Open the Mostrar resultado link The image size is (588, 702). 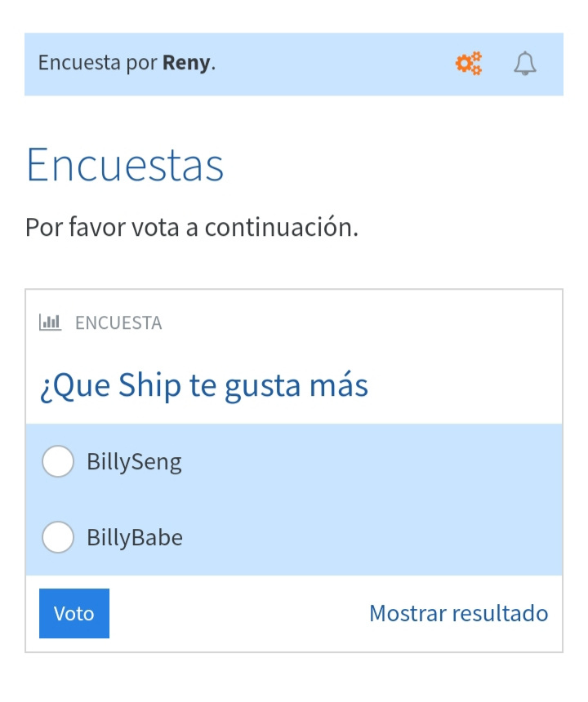pyautogui.click(x=458, y=613)
